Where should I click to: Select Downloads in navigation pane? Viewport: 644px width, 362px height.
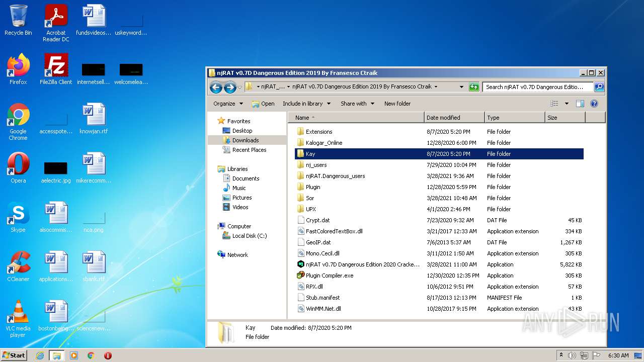click(x=245, y=140)
